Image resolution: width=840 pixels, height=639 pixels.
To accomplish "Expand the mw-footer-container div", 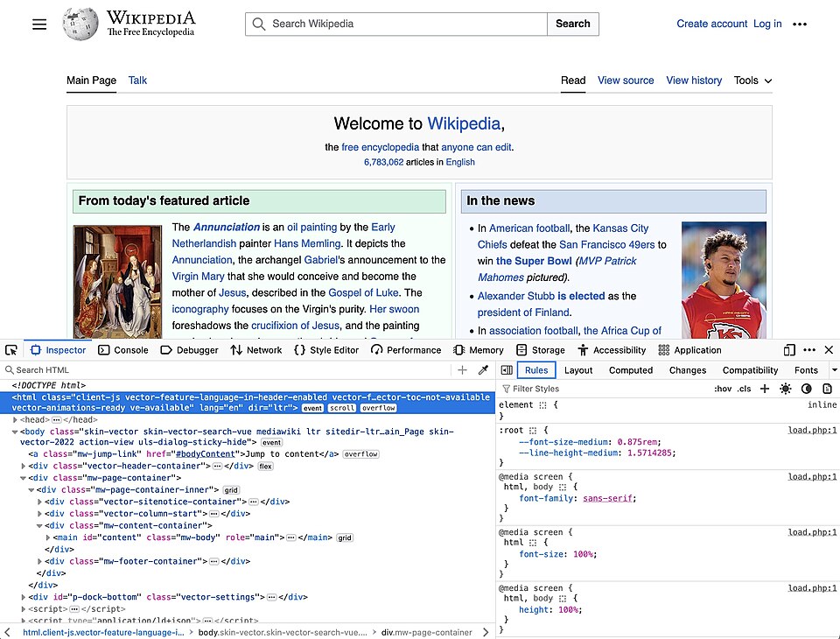I will (39, 561).
